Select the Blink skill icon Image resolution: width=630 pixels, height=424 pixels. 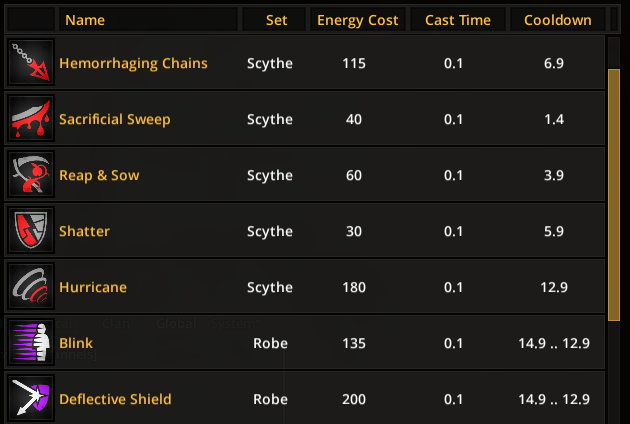(x=29, y=343)
